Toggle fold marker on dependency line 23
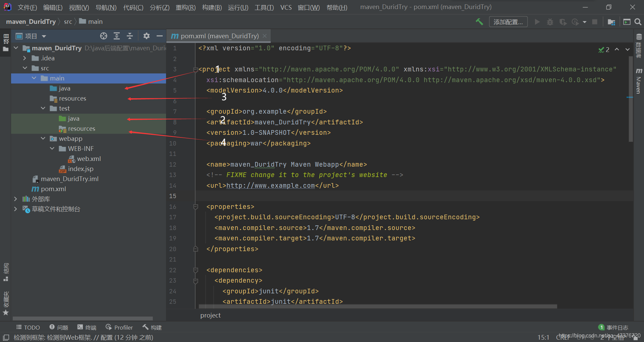Screen dimensions: 644x342 (196, 281)
